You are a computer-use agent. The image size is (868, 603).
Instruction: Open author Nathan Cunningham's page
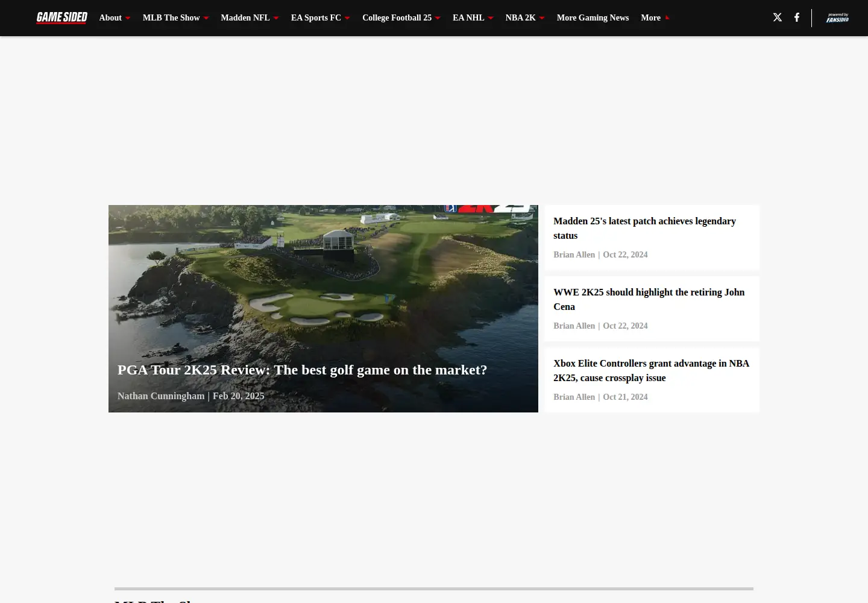(161, 396)
